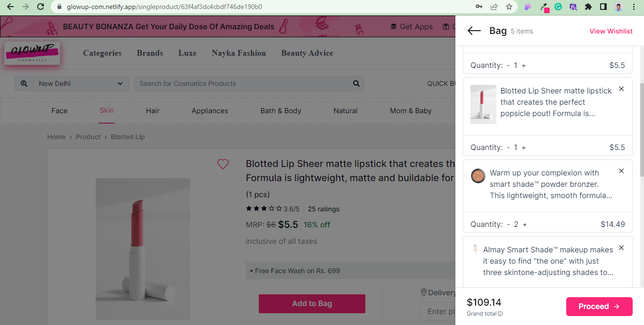Click the bag panel scrollbar
Image resolution: width=644 pixels, height=325 pixels.
642,130
